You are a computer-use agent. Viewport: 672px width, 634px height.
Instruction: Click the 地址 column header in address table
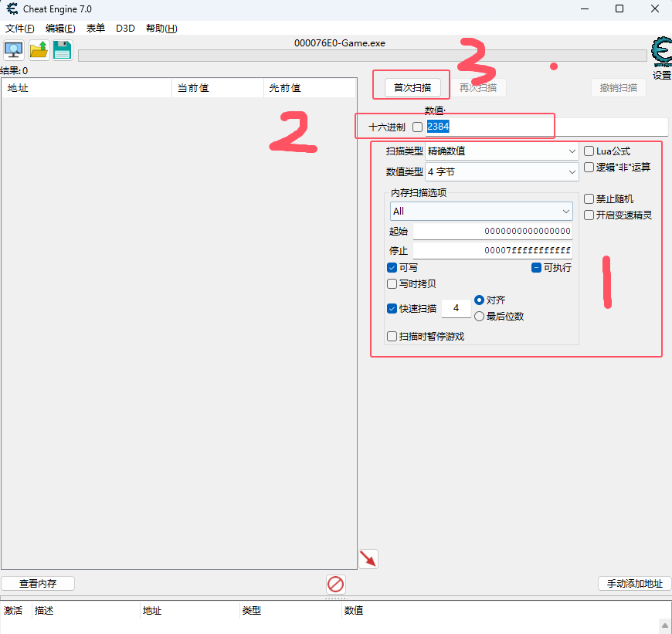tap(190, 610)
